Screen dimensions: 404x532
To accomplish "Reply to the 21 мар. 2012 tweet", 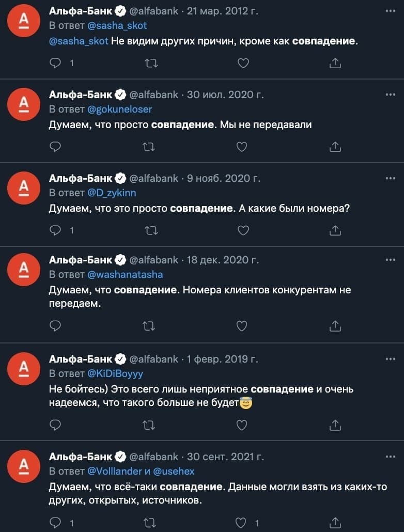I will tap(55, 63).
